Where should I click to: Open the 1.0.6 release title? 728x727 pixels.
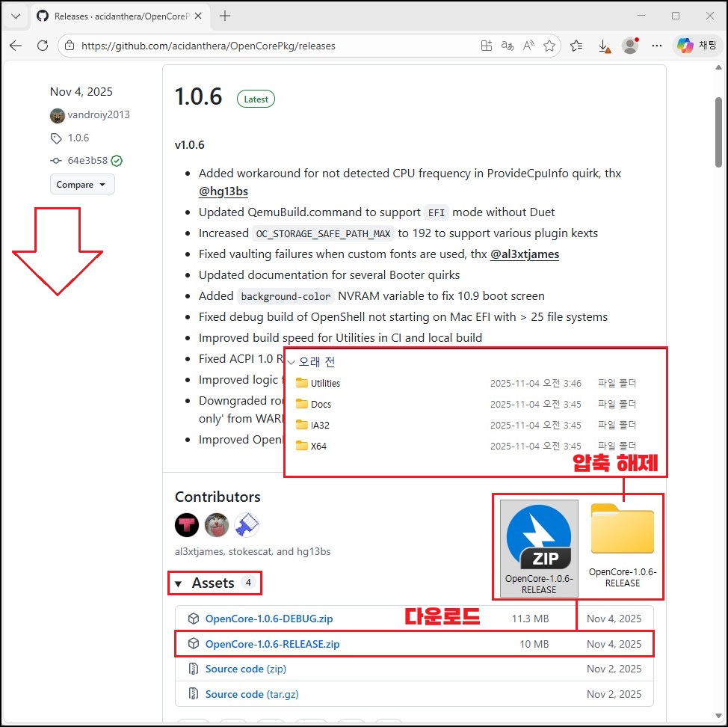[x=199, y=96]
